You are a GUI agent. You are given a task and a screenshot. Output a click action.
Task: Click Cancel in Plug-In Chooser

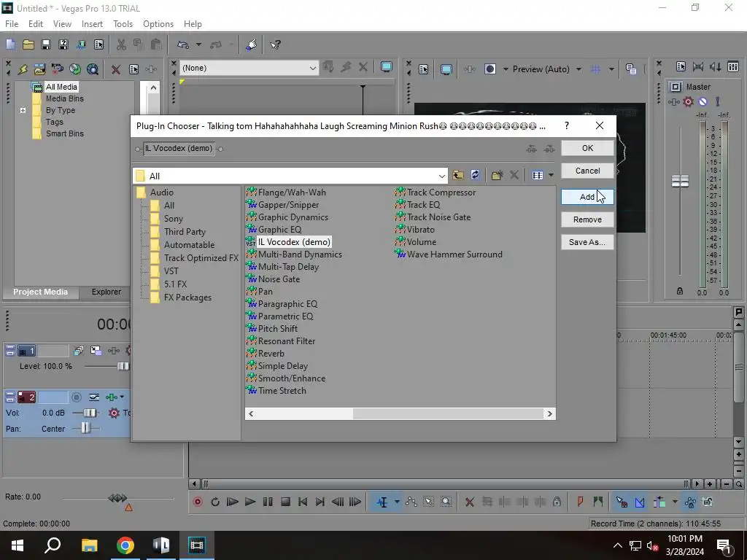(587, 171)
